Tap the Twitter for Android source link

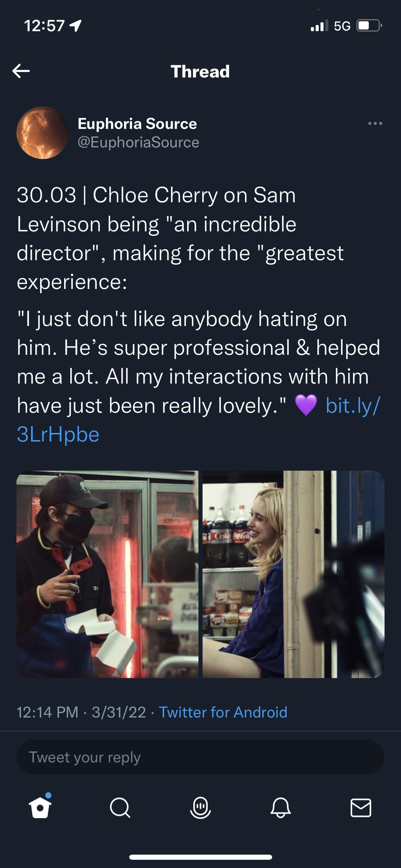223,712
